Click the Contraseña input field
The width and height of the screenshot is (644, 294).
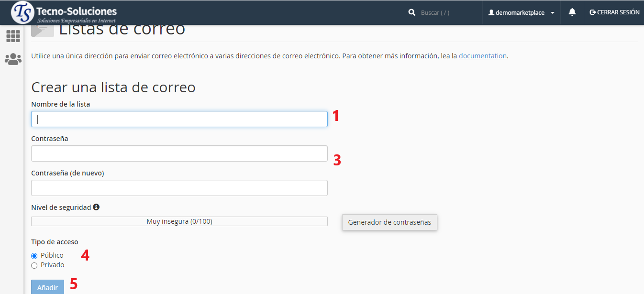click(x=179, y=153)
